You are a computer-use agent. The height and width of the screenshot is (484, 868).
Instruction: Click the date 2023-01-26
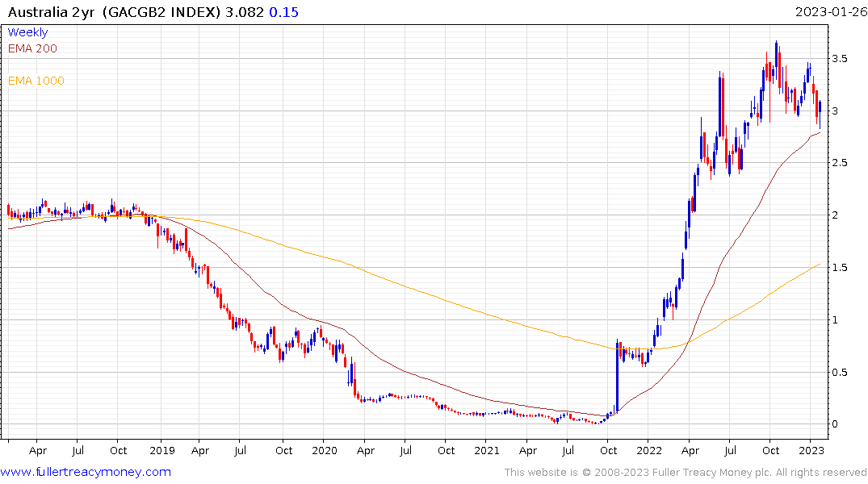tap(831, 11)
